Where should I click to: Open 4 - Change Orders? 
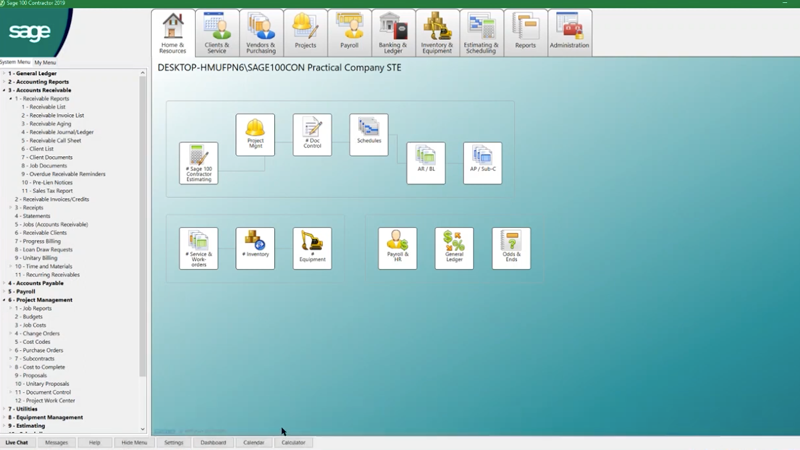pos(37,334)
